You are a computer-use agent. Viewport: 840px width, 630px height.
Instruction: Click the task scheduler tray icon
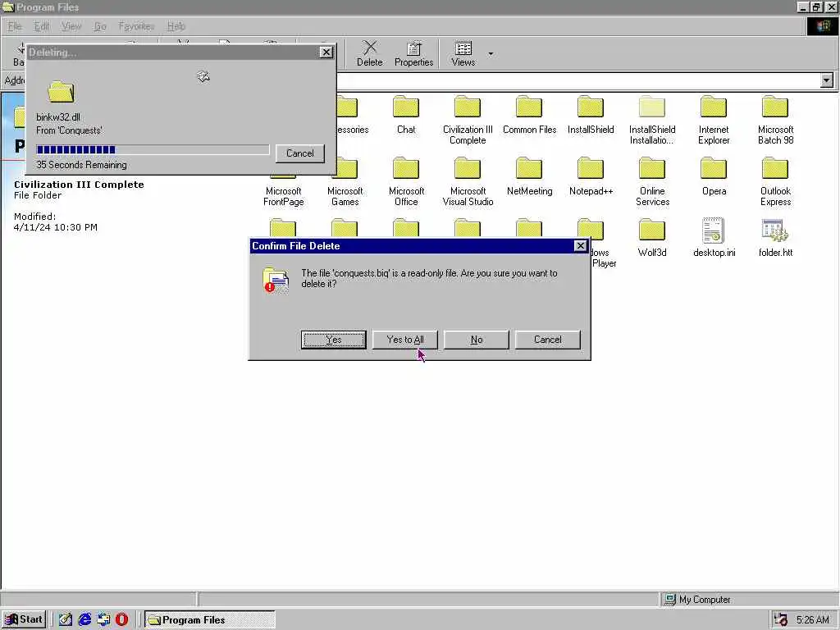coord(781,620)
